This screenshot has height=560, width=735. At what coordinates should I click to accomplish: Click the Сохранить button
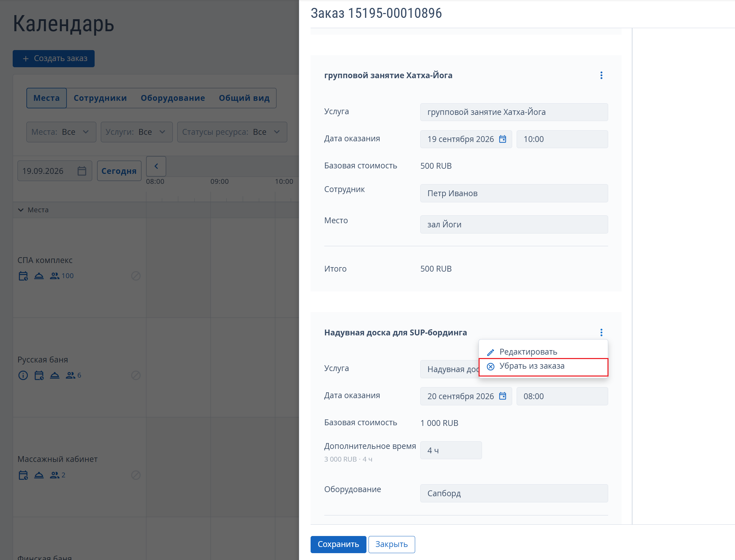click(338, 545)
